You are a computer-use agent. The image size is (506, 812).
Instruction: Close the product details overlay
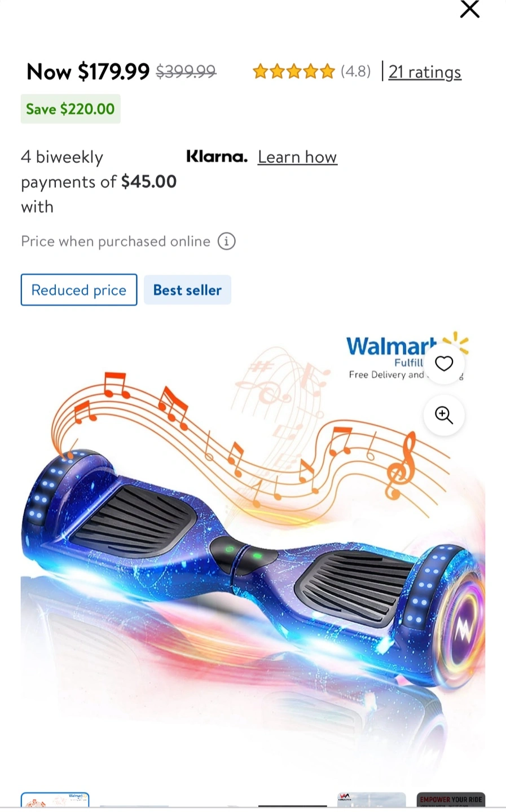[469, 9]
